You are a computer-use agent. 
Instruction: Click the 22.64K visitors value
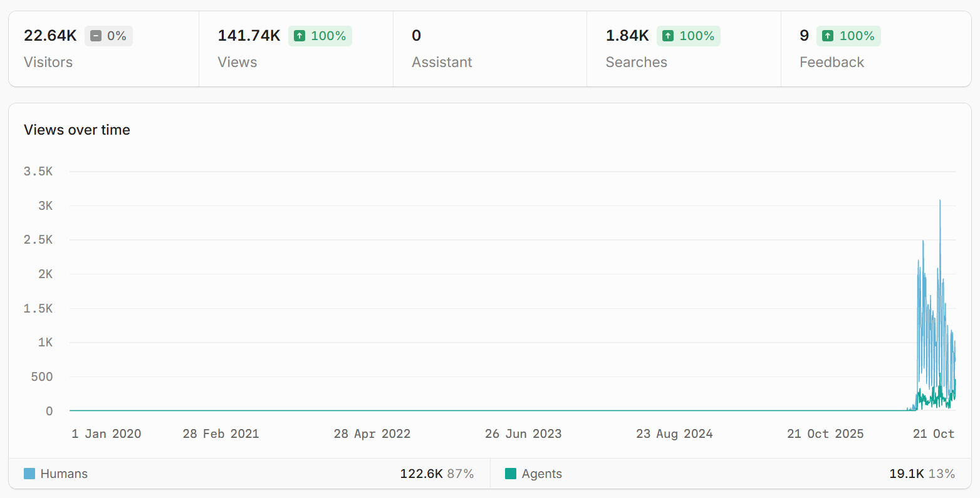tap(50, 36)
